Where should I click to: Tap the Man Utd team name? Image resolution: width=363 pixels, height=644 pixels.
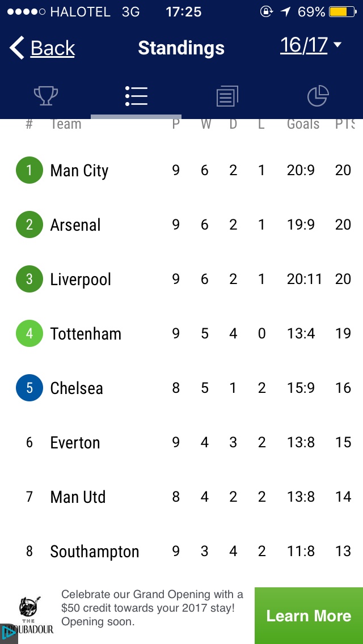coord(78,497)
